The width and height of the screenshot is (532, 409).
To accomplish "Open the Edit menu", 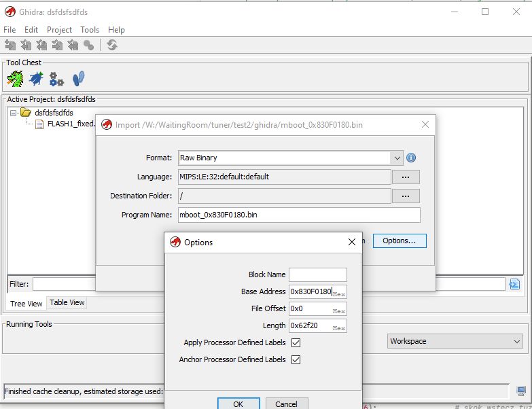I will (x=31, y=30).
